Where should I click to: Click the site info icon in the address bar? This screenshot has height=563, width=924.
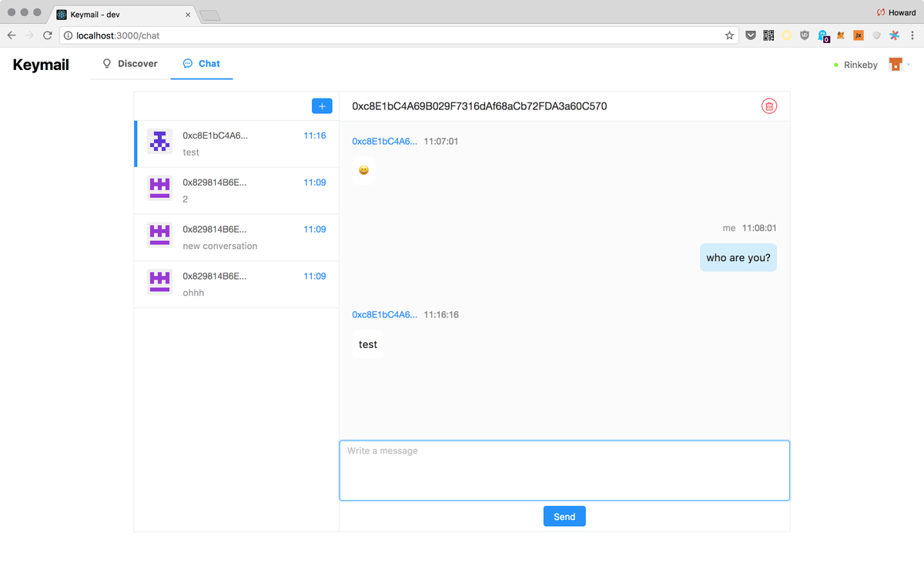[68, 35]
